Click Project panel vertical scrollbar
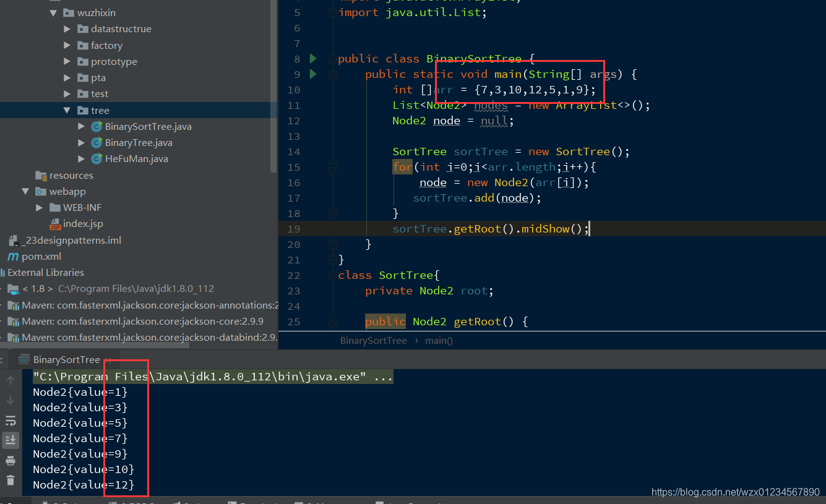 pos(274,87)
